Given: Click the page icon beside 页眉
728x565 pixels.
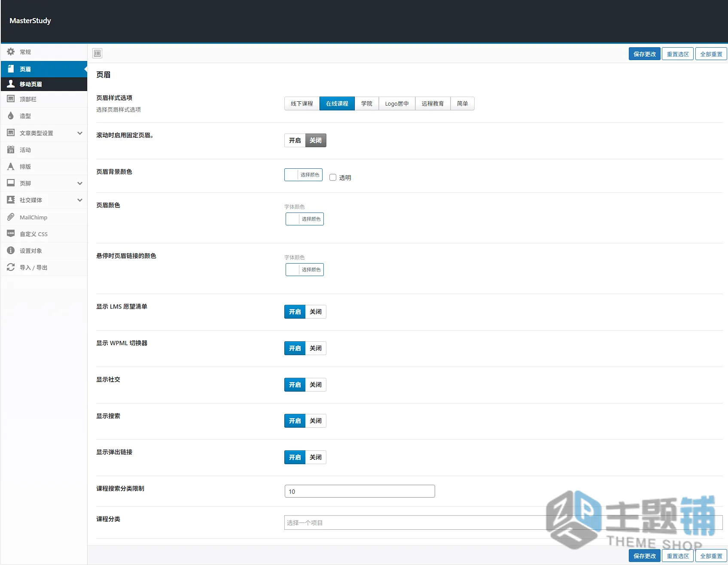Looking at the screenshot, I should tap(11, 69).
